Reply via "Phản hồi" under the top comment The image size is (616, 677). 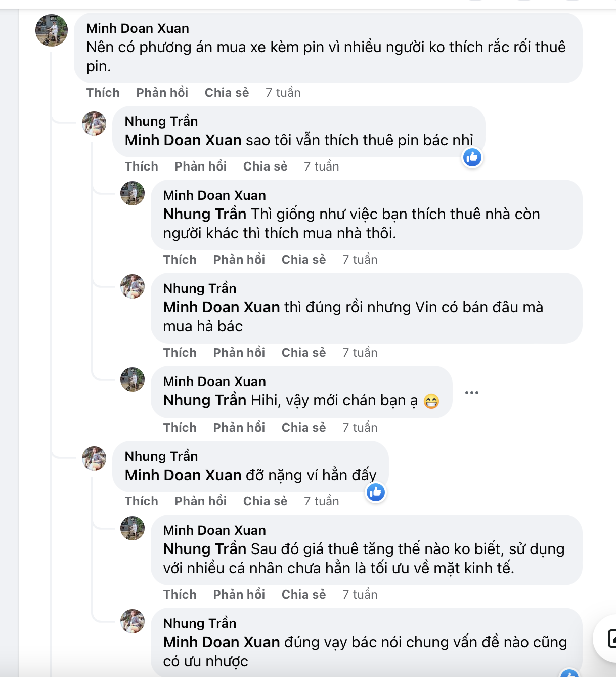click(x=162, y=92)
